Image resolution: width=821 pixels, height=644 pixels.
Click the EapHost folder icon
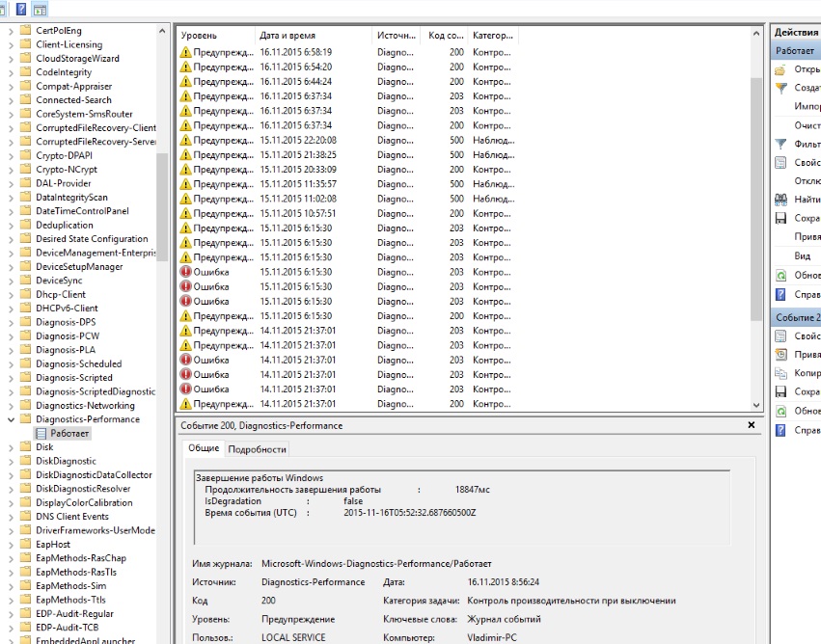point(26,544)
